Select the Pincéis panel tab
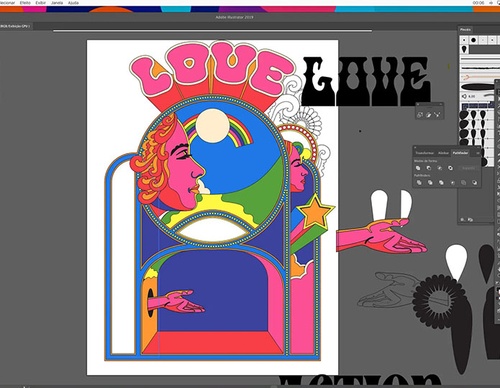 (465, 30)
